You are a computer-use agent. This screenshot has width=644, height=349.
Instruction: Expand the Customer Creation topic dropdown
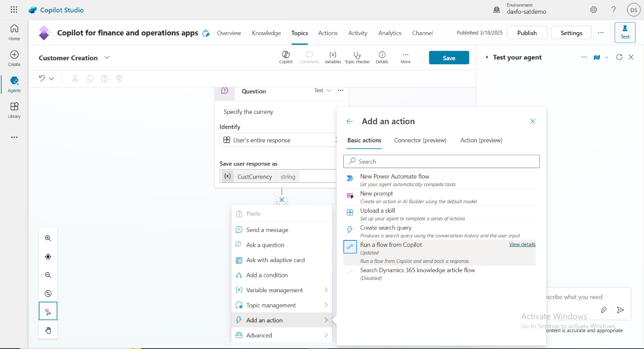(x=107, y=57)
